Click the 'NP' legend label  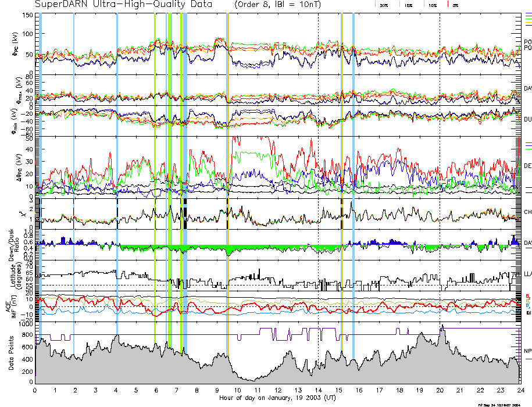[527, 351]
